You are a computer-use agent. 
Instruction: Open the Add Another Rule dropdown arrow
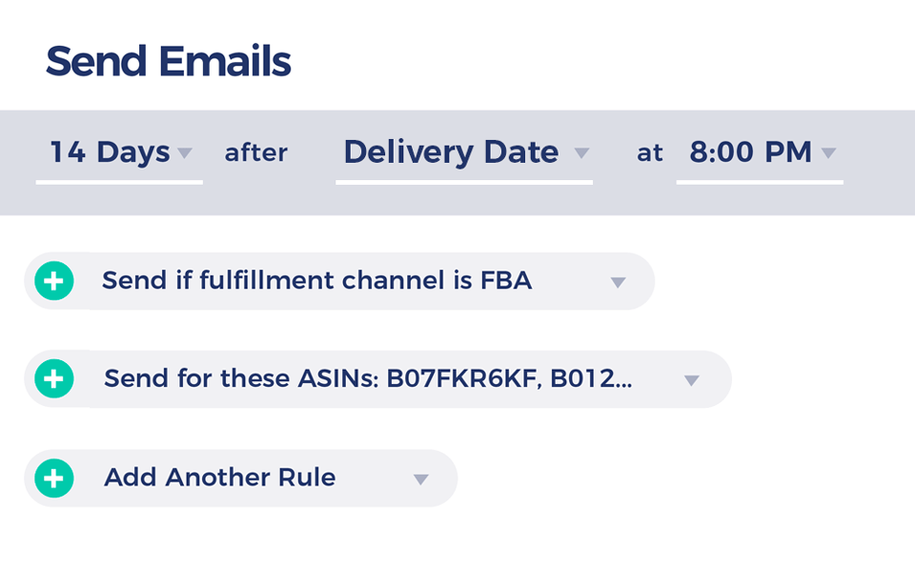tap(420, 478)
